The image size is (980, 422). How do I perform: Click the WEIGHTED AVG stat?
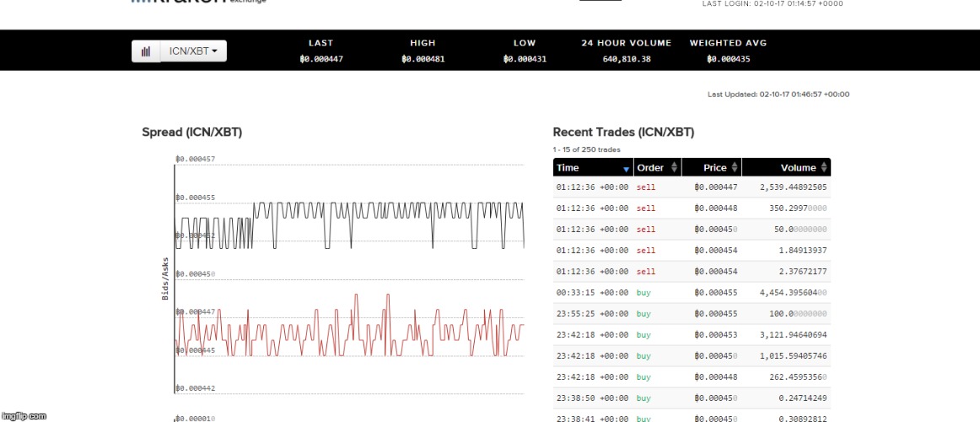pyautogui.click(x=728, y=59)
